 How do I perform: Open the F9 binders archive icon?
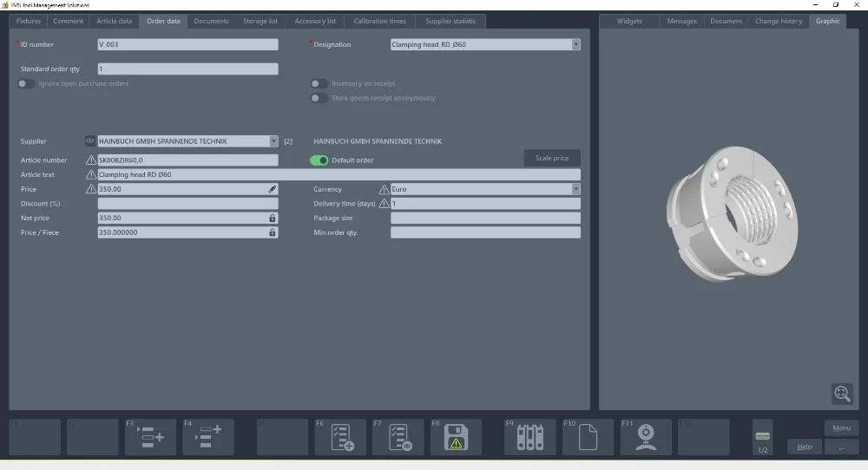[x=529, y=437]
